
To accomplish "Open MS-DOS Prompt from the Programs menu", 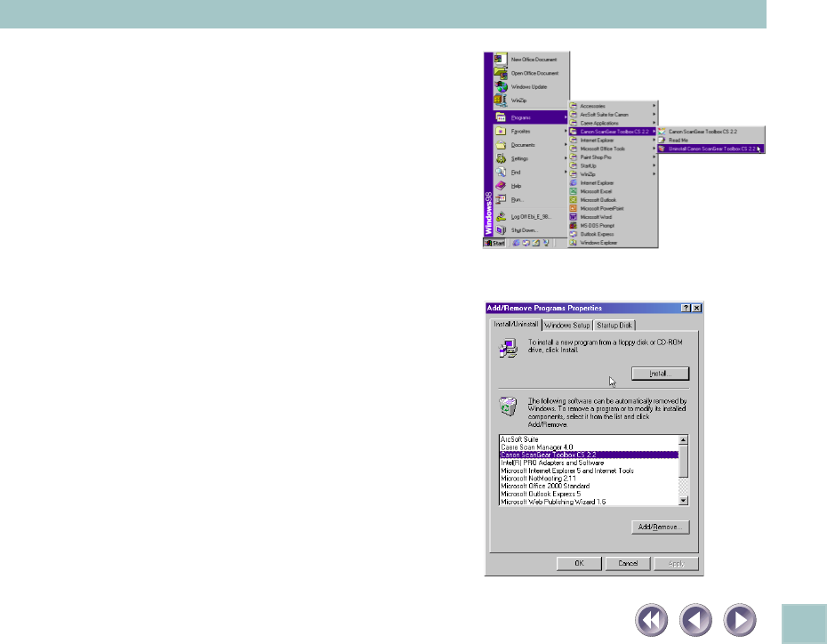I will [613, 225].
